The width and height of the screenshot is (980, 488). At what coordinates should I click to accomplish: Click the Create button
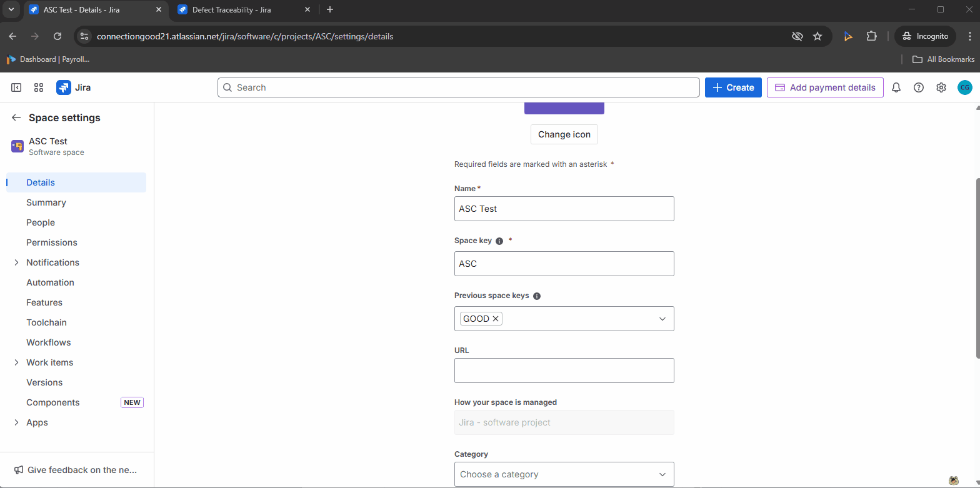pyautogui.click(x=733, y=87)
